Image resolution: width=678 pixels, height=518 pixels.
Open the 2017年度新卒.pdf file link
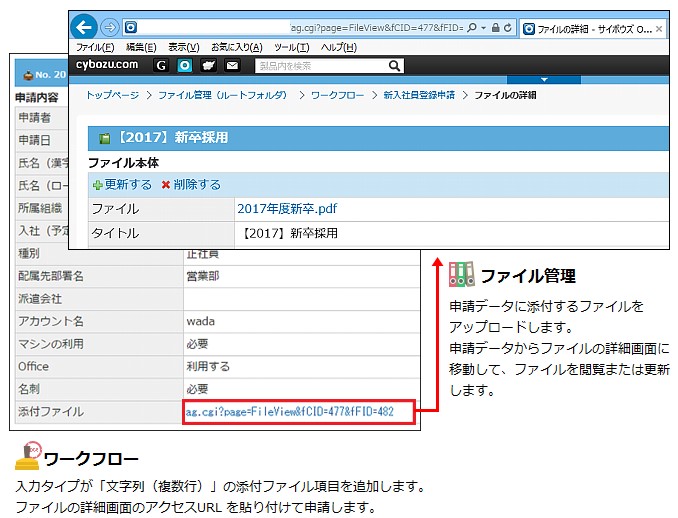tap(287, 209)
